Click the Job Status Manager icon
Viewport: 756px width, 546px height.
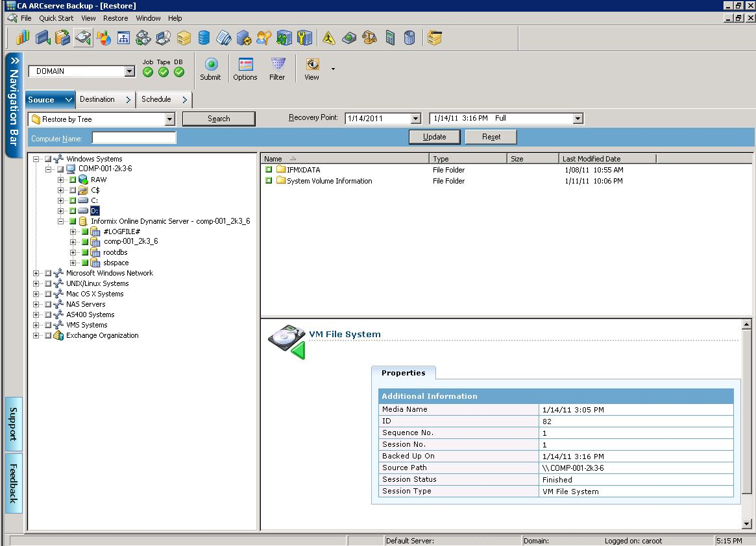(x=22, y=38)
